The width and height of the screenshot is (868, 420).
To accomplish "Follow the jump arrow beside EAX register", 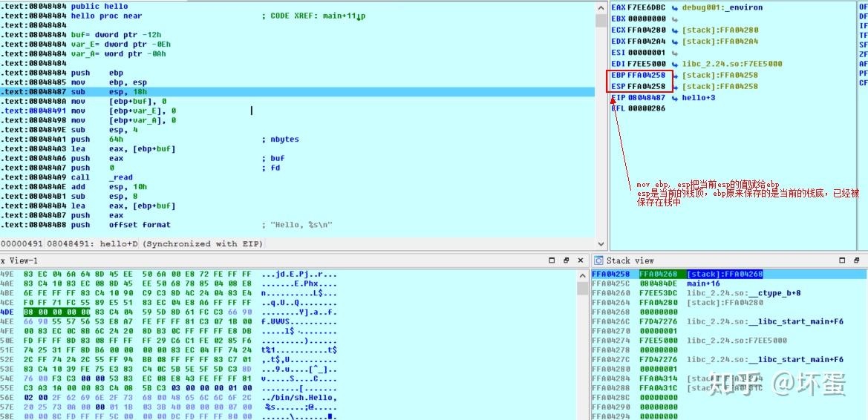I will 675,7.
